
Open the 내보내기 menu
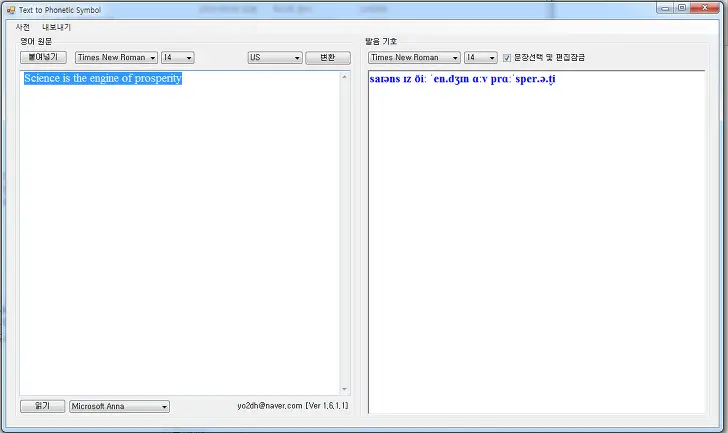56,27
